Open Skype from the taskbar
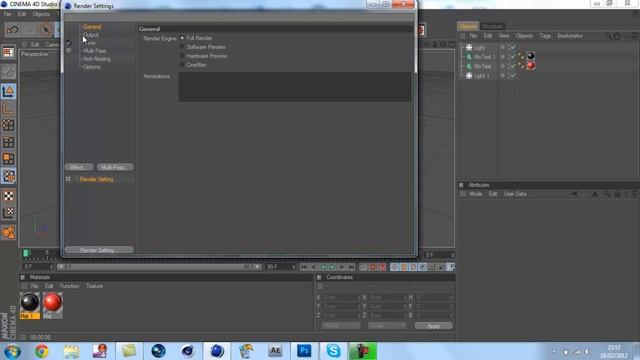This screenshot has width=640, height=360. (x=333, y=351)
